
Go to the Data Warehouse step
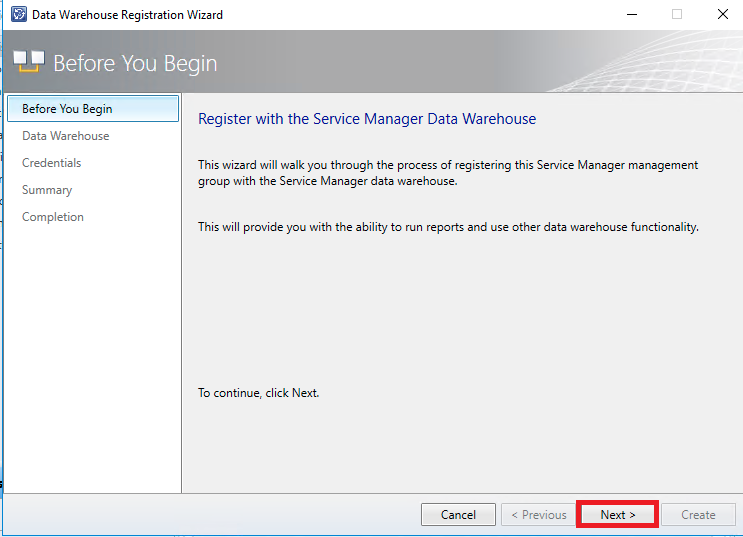[x=66, y=136]
